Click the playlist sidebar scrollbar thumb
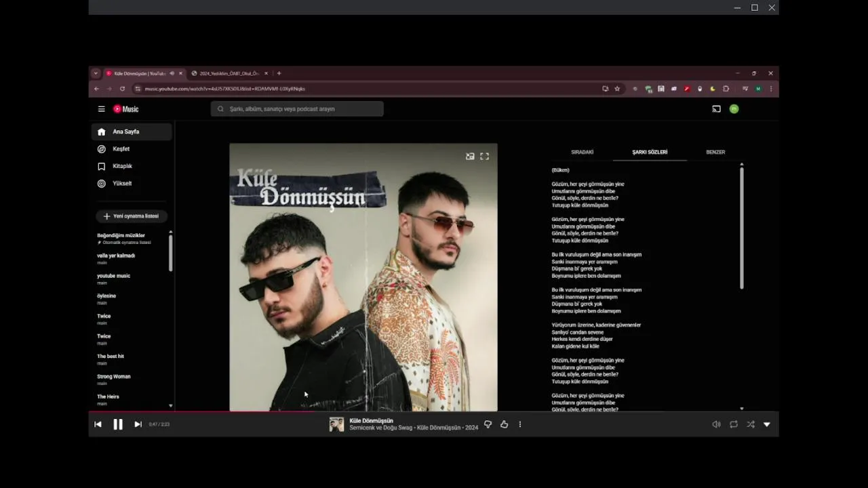Viewport: 868px width, 488px height. tap(170, 253)
